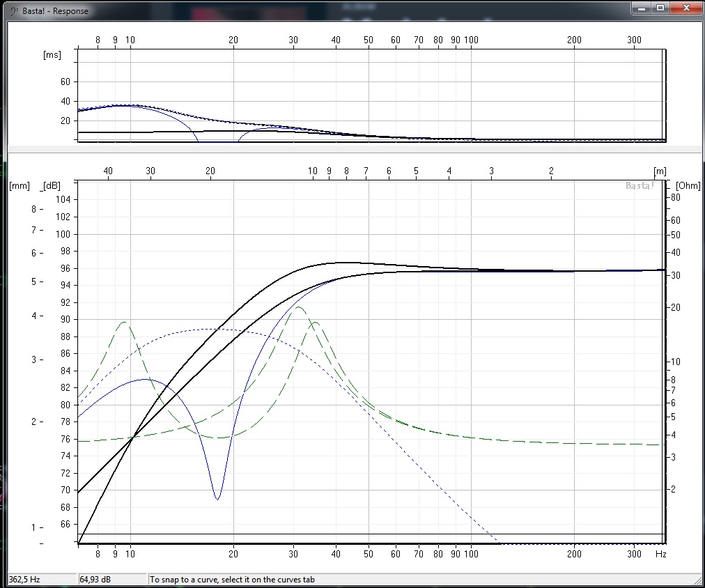Maximize the Response window

coord(659,7)
